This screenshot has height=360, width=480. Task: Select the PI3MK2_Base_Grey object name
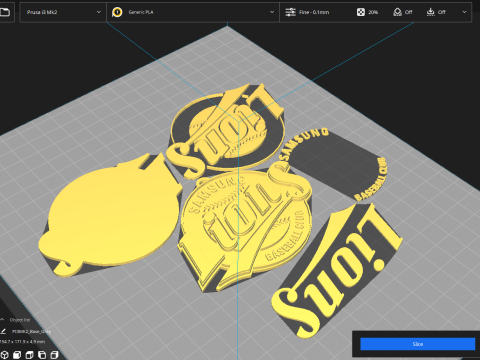[31, 332]
